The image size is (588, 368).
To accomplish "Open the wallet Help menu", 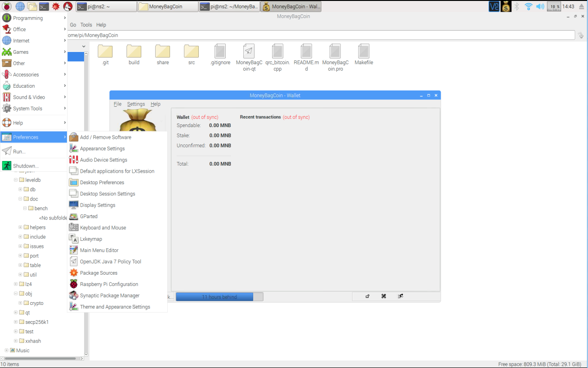I will click(x=156, y=104).
